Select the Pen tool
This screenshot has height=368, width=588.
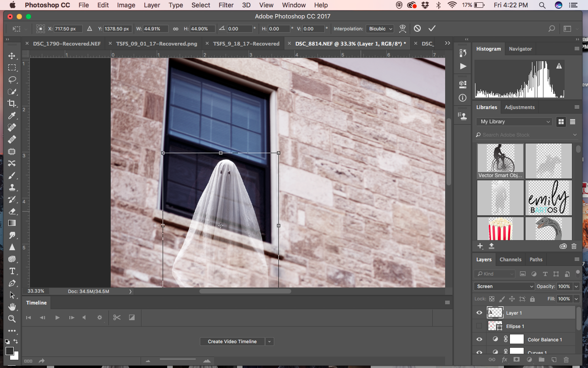coord(12,283)
